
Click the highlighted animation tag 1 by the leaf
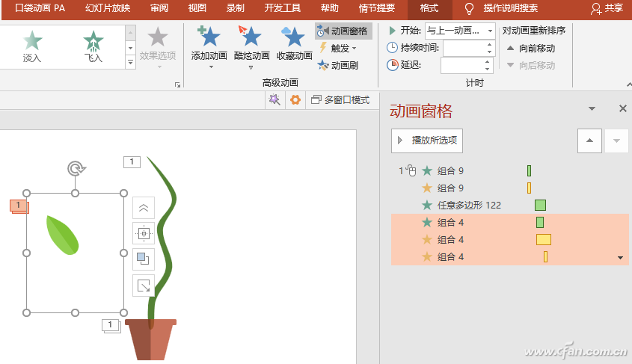coord(19,206)
